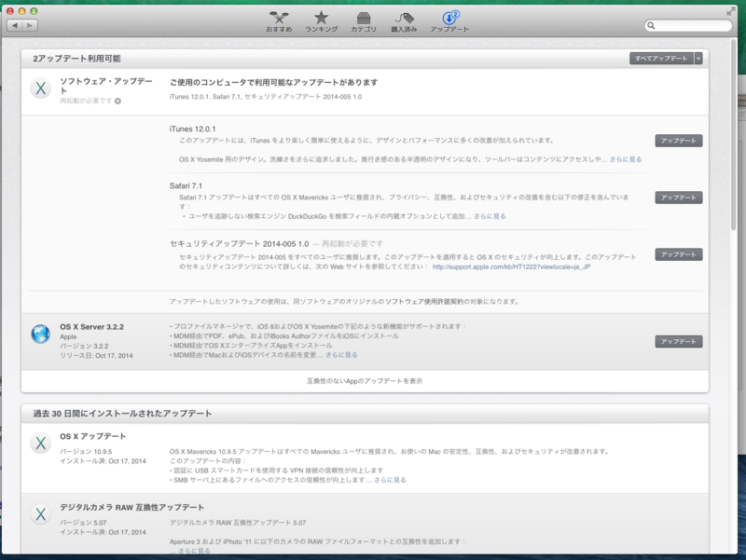Expand さらに見る under デジタルカメラ RAW update
746x560 pixels.
click(194, 551)
